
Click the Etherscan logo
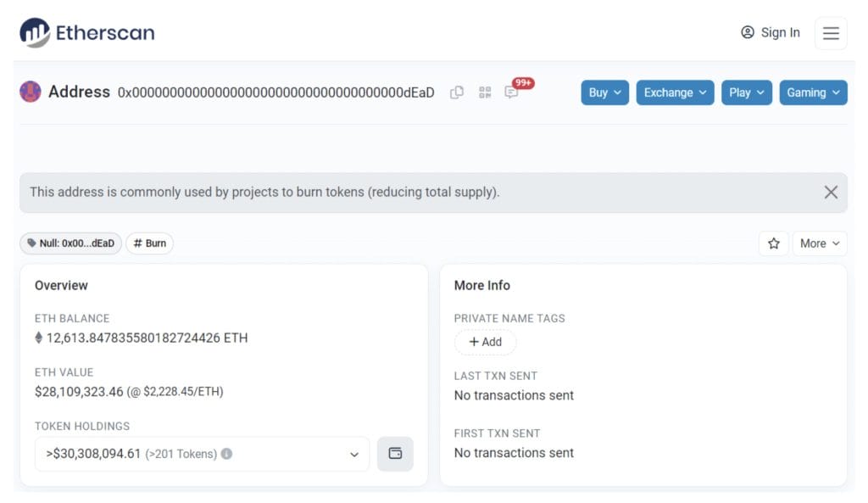[87, 33]
